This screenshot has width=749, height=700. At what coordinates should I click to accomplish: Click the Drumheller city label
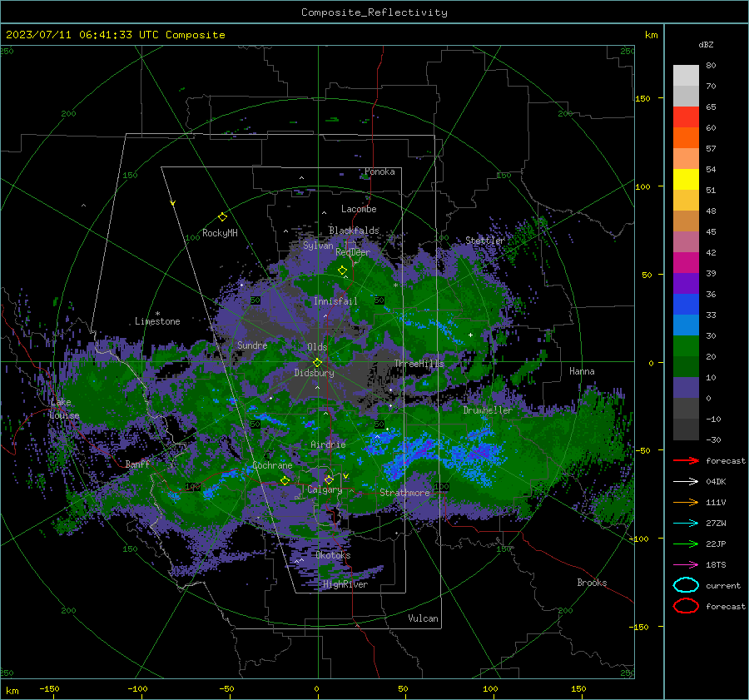point(488,410)
